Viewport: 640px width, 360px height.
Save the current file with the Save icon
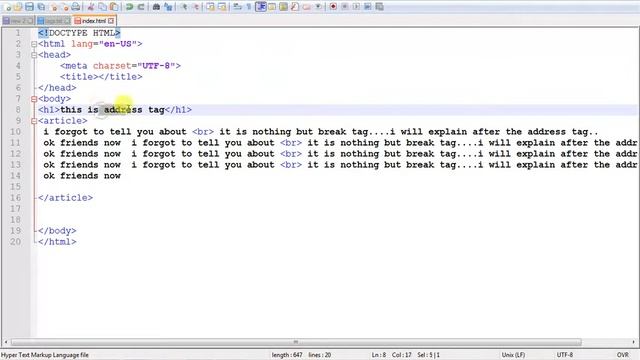coord(29,7)
